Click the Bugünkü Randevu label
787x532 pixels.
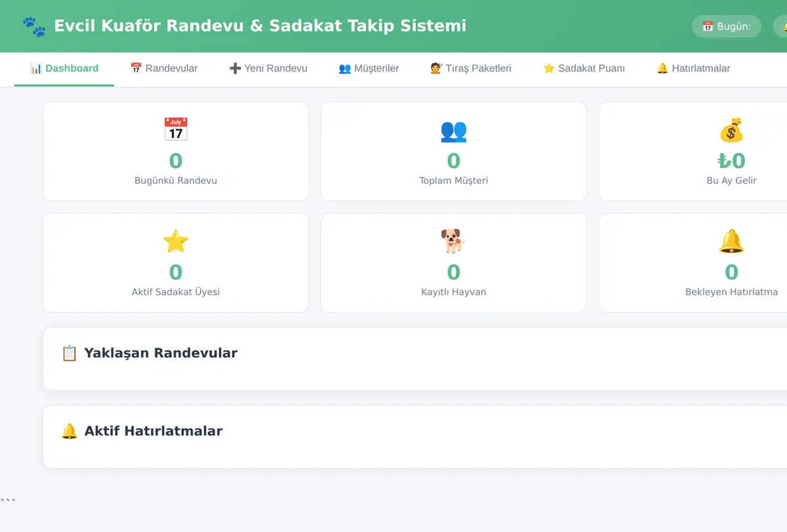[x=176, y=180]
